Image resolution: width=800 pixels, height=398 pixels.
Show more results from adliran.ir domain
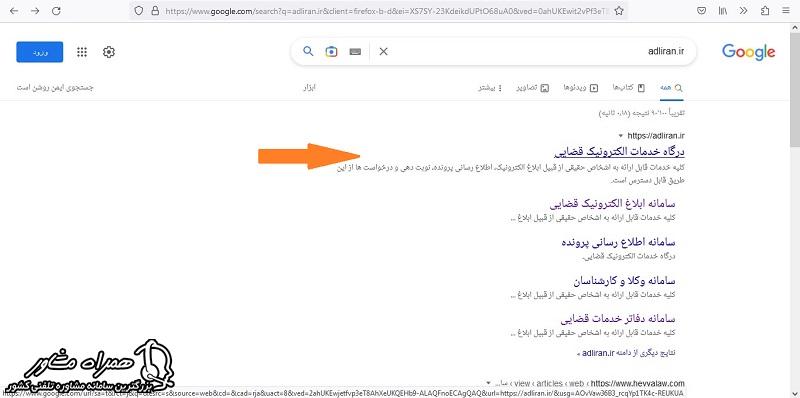click(x=628, y=353)
